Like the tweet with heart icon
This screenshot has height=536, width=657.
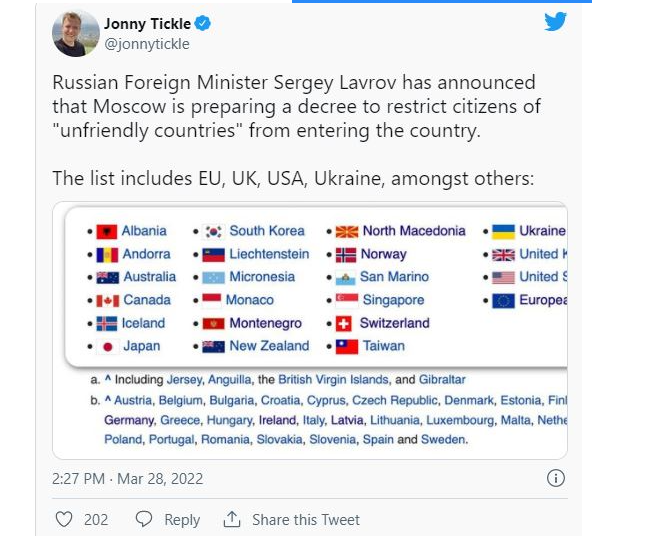coord(64,519)
